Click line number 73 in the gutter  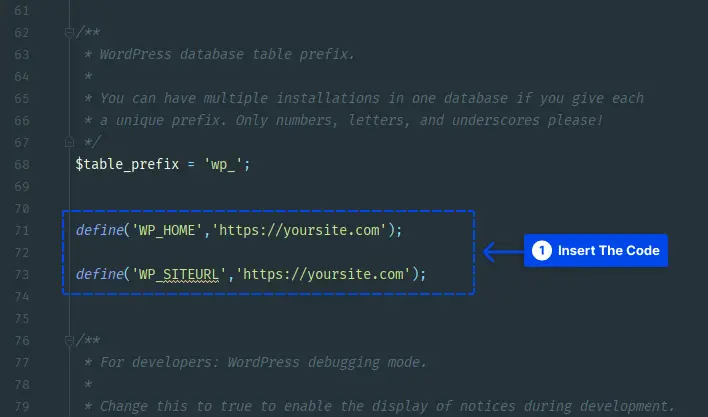tap(22, 275)
